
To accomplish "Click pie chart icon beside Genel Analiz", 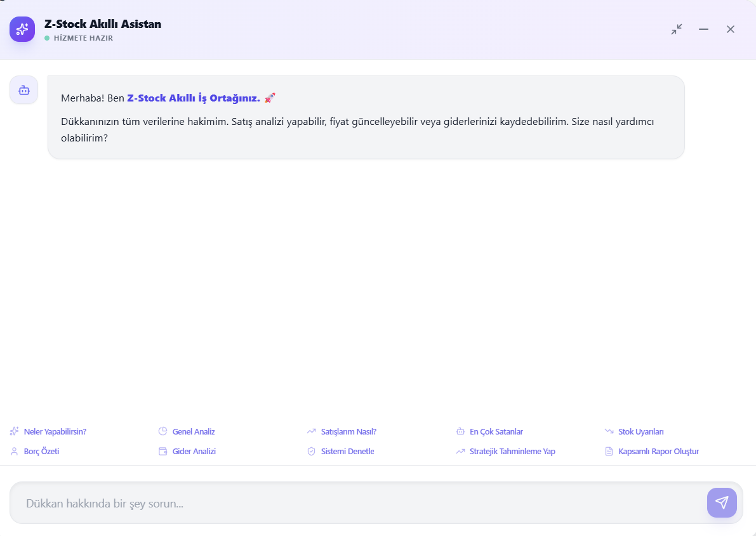I will 162,431.
